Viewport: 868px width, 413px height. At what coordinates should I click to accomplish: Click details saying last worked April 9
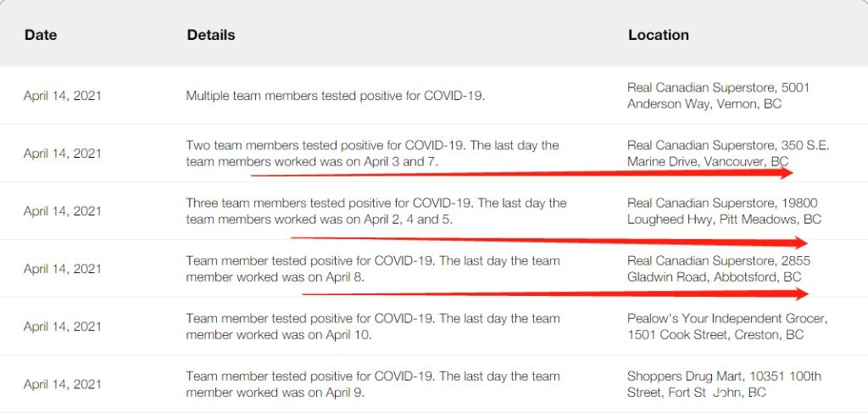click(x=373, y=384)
